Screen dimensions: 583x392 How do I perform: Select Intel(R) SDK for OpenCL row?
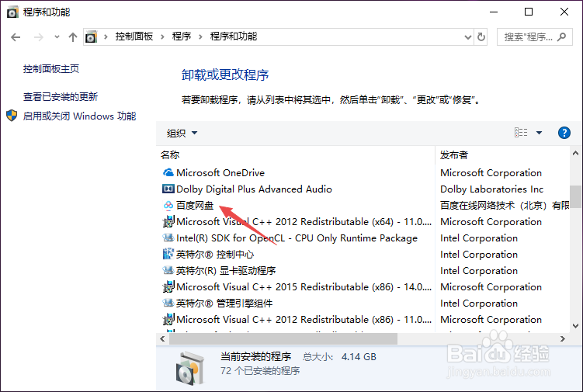pos(297,238)
